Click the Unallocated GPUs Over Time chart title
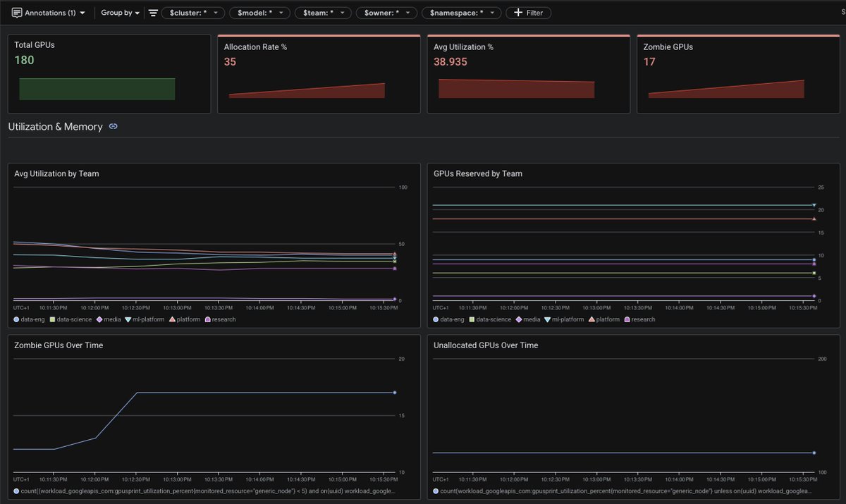The width and height of the screenshot is (846, 504). pyautogui.click(x=486, y=345)
